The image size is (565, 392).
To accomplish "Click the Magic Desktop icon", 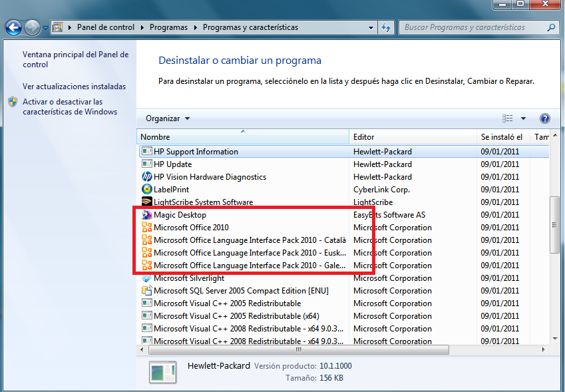I will click(x=147, y=215).
